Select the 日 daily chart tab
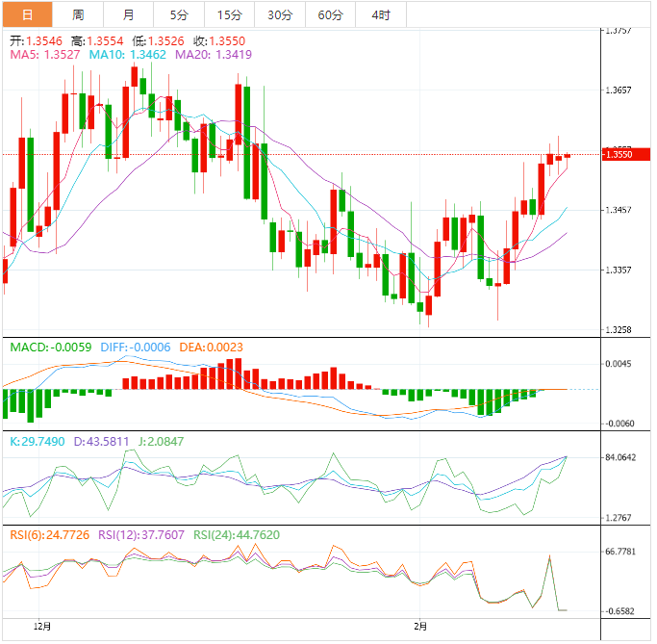 [x=27, y=14]
